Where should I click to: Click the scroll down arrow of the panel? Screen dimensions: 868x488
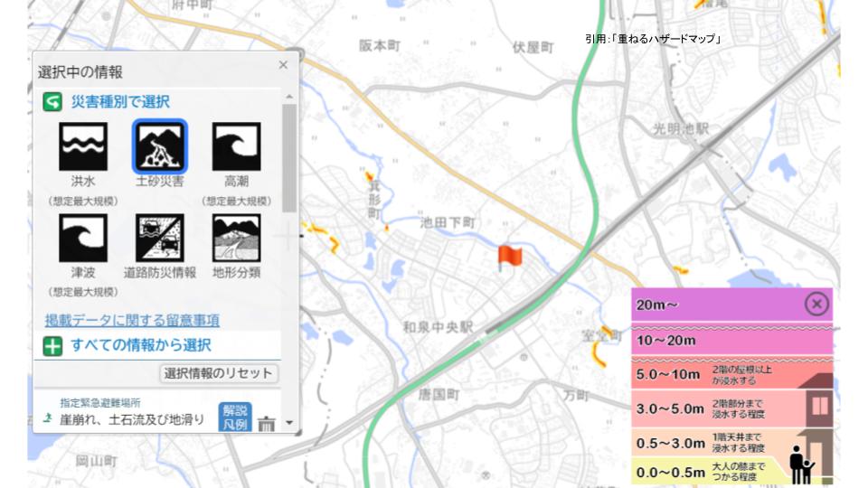[x=289, y=423]
